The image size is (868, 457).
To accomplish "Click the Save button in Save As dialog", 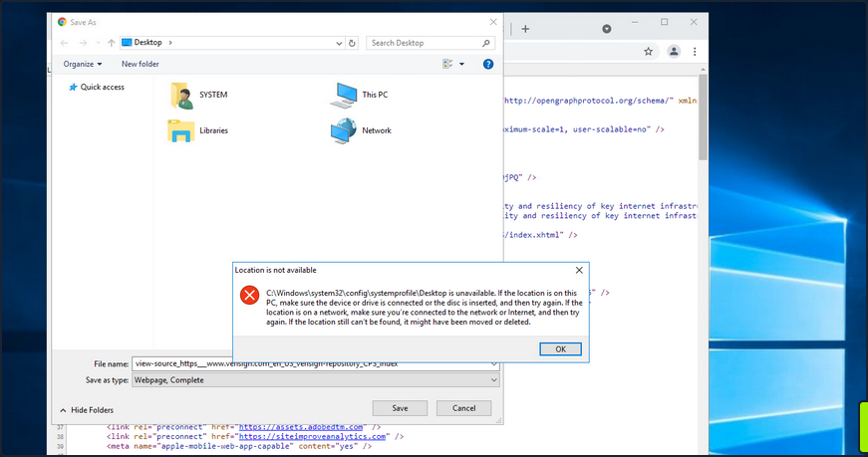I will click(x=400, y=408).
